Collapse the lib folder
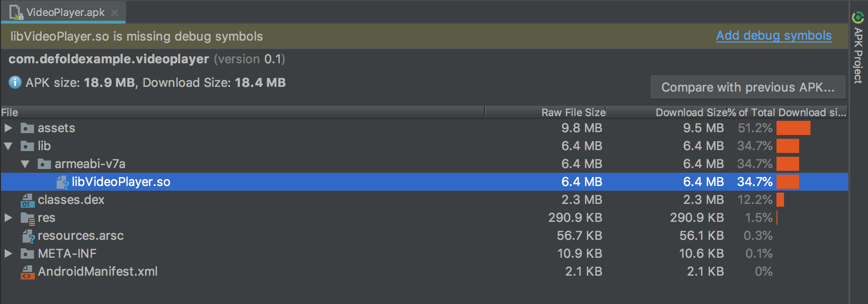This screenshot has width=868, height=304. click(8, 146)
